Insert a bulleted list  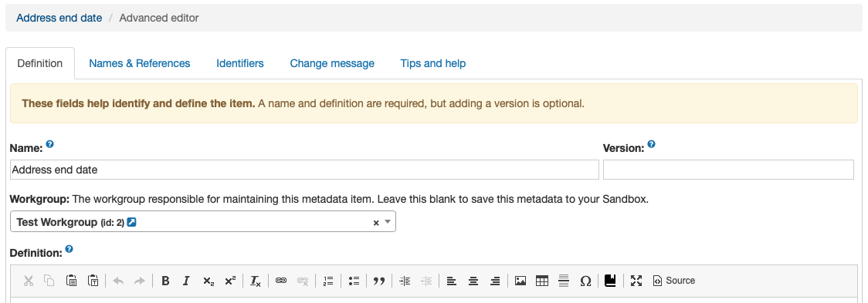click(x=354, y=281)
